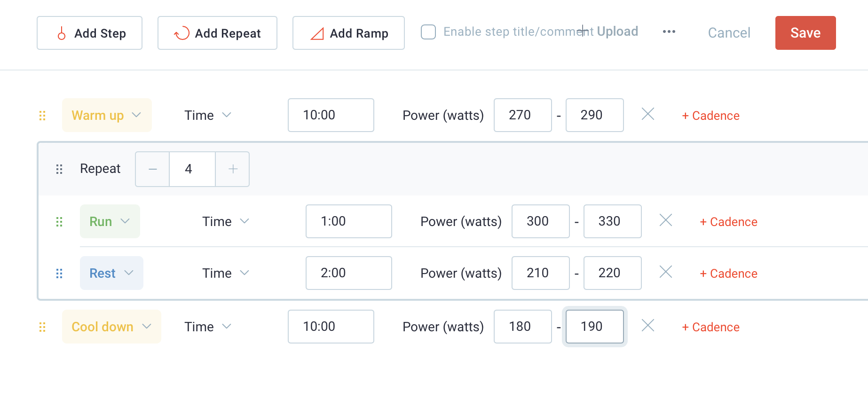
Task: Click the Cancel link
Action: [729, 33]
